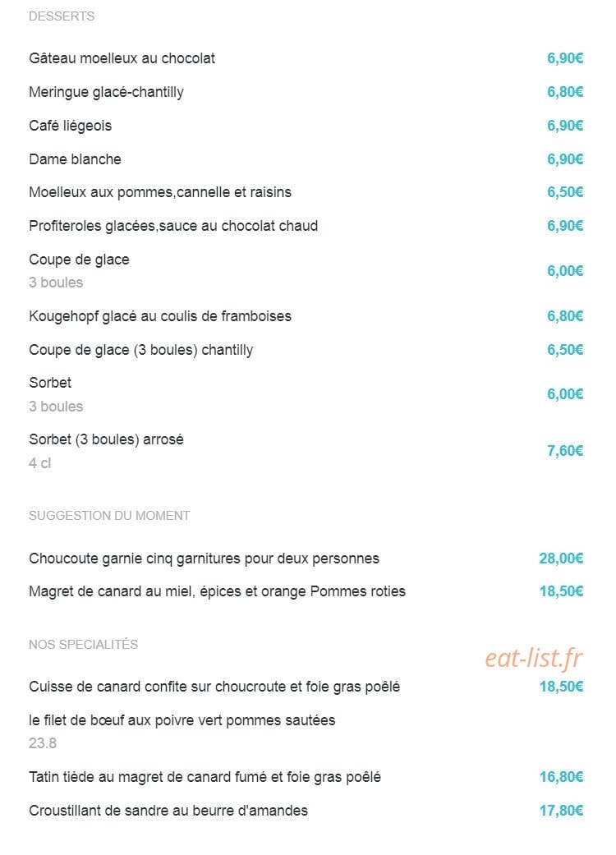This screenshot has width=616, height=855.
Task: Click the Café liégeois menu entry
Action: click(x=70, y=126)
